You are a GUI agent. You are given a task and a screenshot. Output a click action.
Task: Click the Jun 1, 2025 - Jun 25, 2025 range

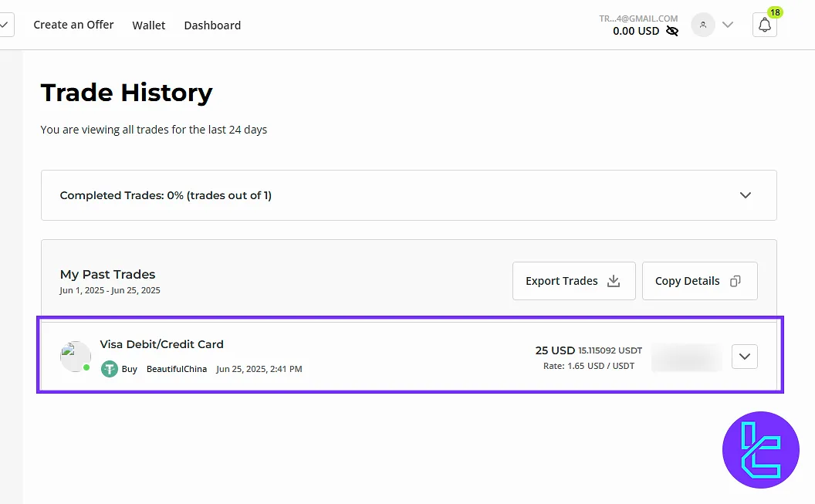(x=110, y=290)
